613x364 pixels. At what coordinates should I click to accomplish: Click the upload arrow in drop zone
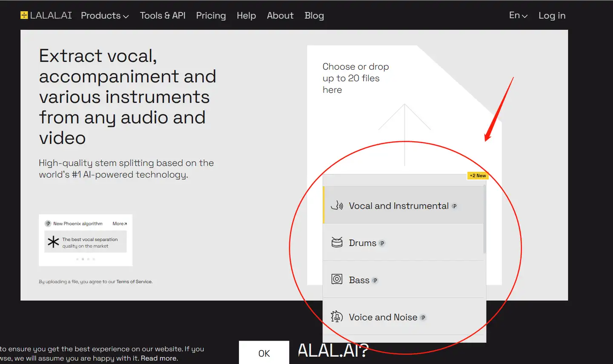click(x=404, y=135)
